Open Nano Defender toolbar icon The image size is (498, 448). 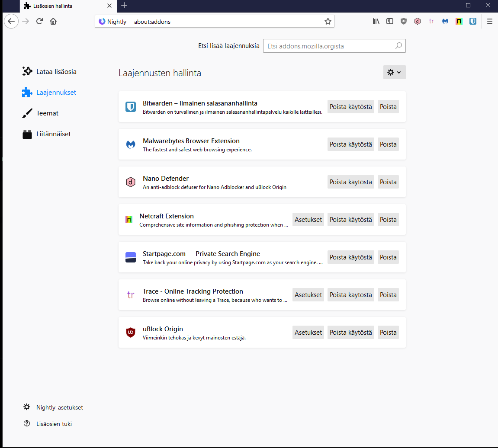pos(418,21)
